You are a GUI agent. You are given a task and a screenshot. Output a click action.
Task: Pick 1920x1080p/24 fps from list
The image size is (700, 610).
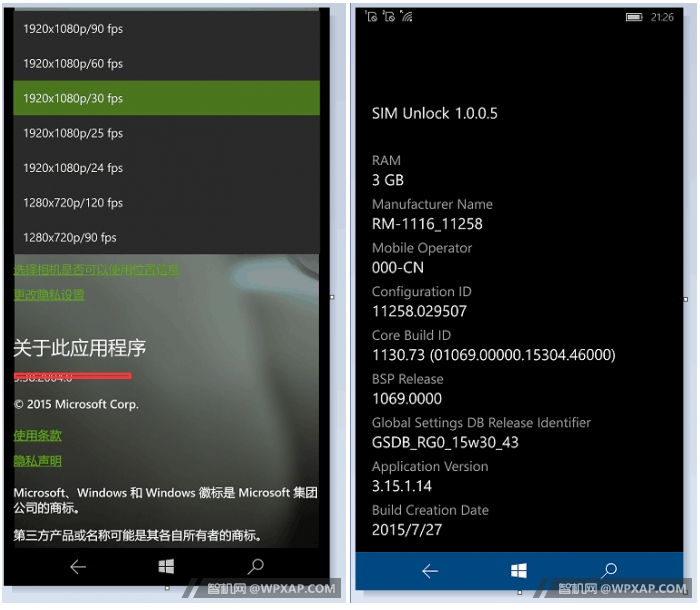click(x=166, y=168)
